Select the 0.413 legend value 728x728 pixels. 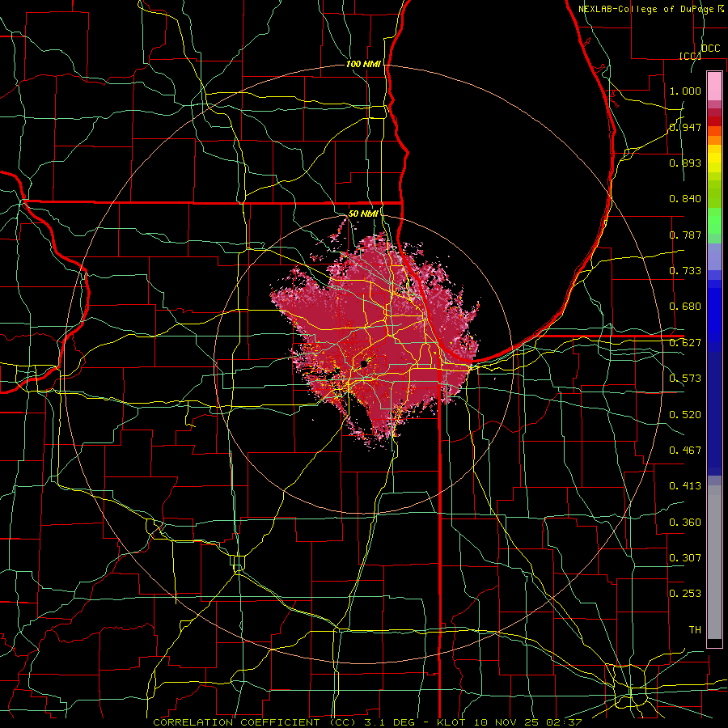coord(685,486)
